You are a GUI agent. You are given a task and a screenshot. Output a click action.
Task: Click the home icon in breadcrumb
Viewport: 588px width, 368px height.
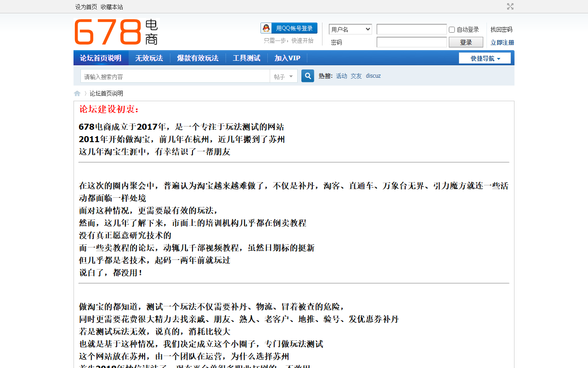(77, 93)
